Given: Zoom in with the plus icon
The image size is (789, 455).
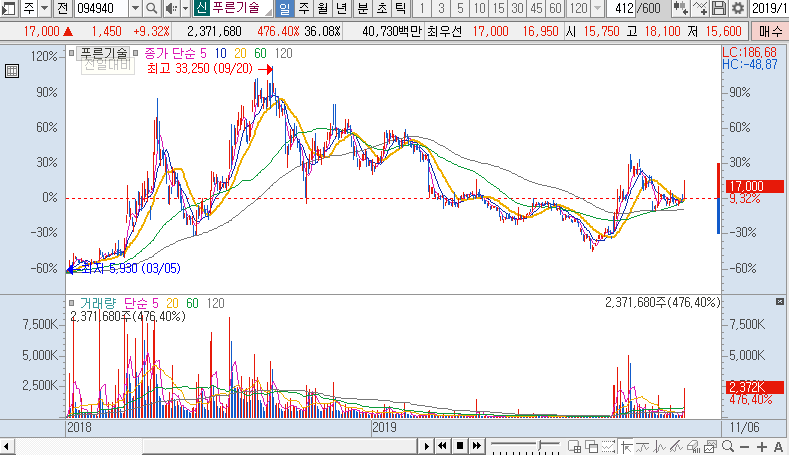Looking at the screenshot, I should [762, 447].
